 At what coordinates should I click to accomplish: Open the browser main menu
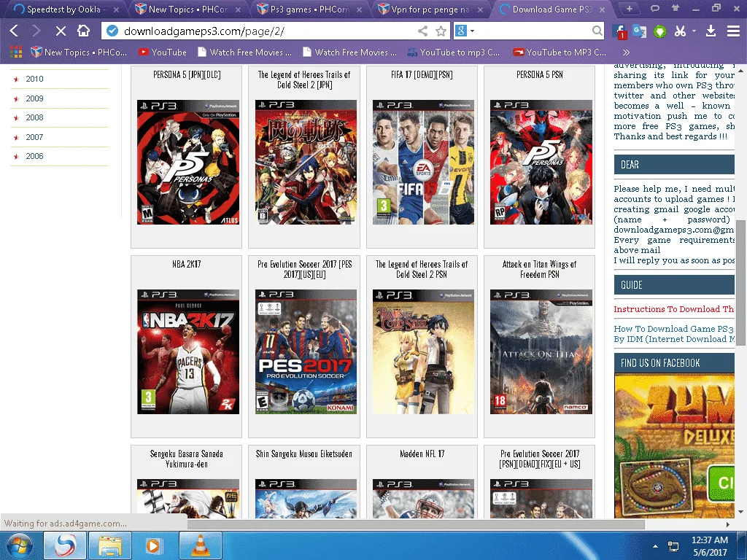click(733, 31)
